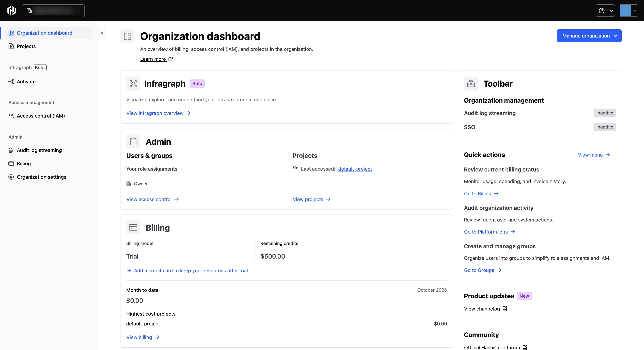Open the help menu dropdown
Screen dimensions: 644x350
point(605,11)
